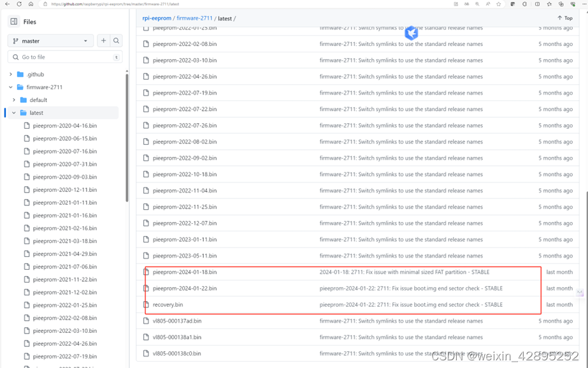Click the browser address bar URL
The height and width of the screenshot is (368, 588).
tap(115, 4)
